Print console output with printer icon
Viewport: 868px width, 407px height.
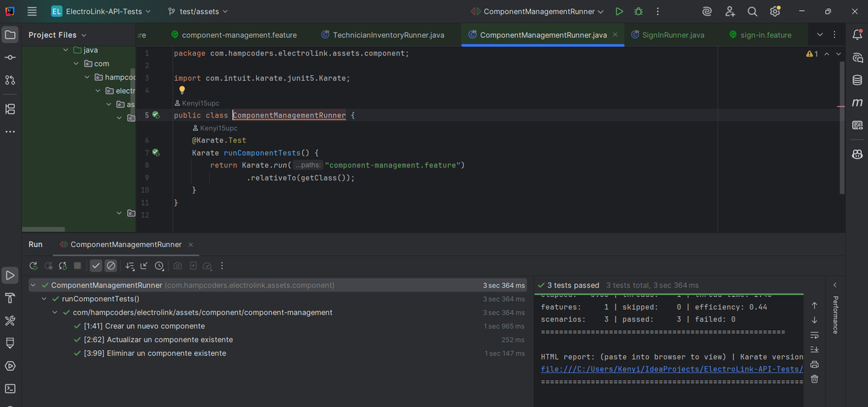pyautogui.click(x=814, y=364)
